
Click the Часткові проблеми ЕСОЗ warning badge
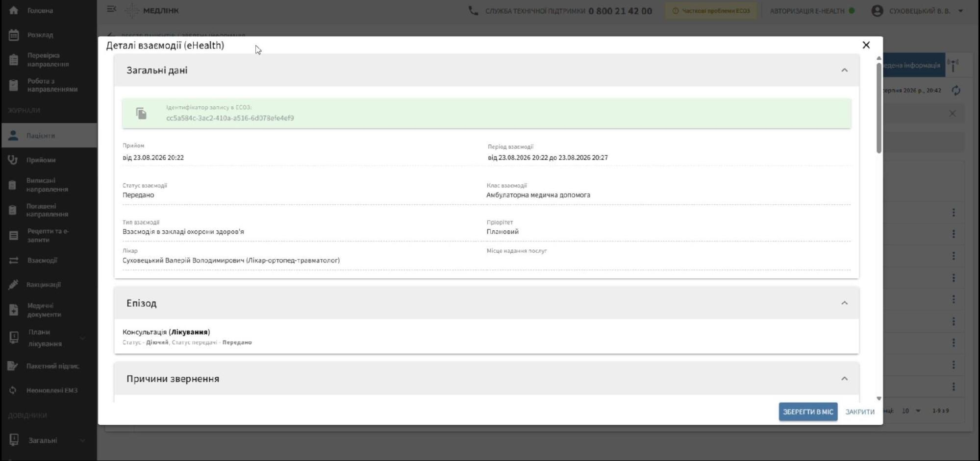coord(711,11)
